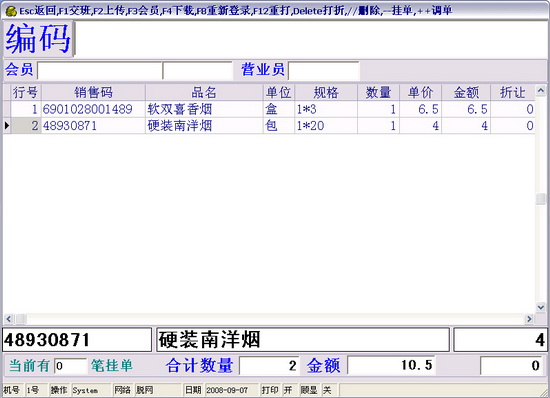Click the large 48930871 barcode display box
The image size is (550, 398).
click(77, 339)
